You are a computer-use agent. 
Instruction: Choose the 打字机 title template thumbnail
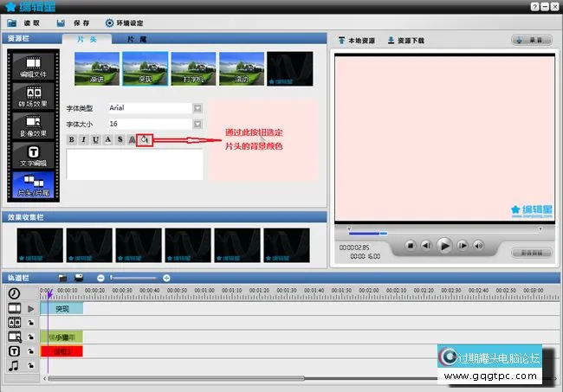[193, 68]
